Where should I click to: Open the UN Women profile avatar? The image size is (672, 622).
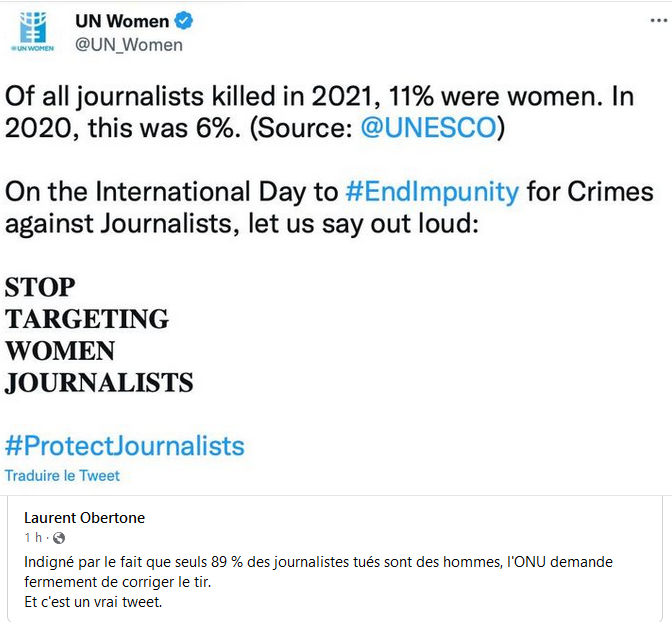[x=33, y=32]
